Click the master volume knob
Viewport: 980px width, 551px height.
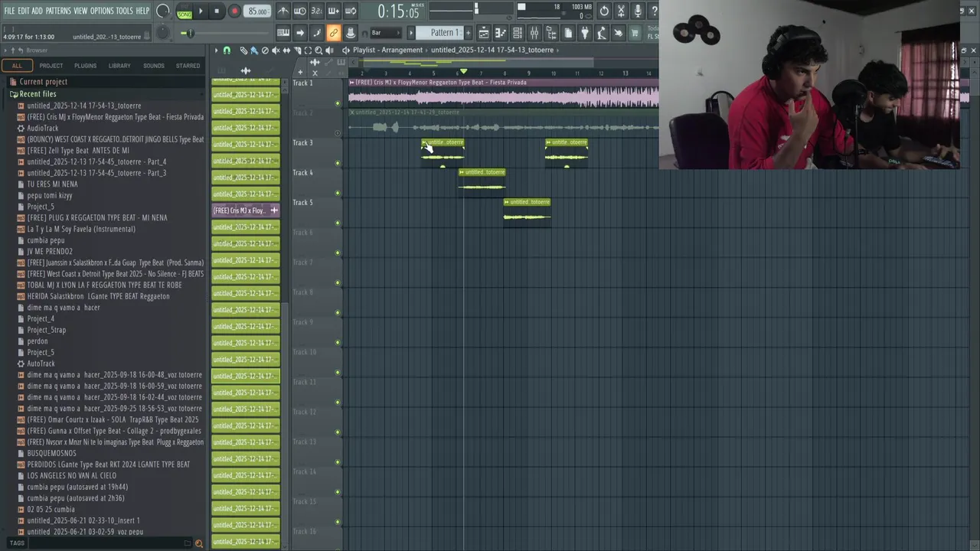[163, 11]
